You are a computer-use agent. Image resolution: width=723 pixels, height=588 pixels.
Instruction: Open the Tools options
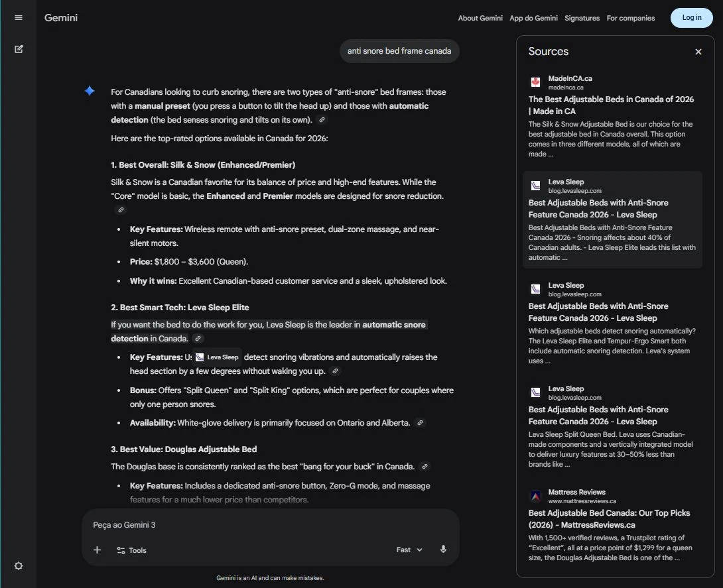point(131,550)
